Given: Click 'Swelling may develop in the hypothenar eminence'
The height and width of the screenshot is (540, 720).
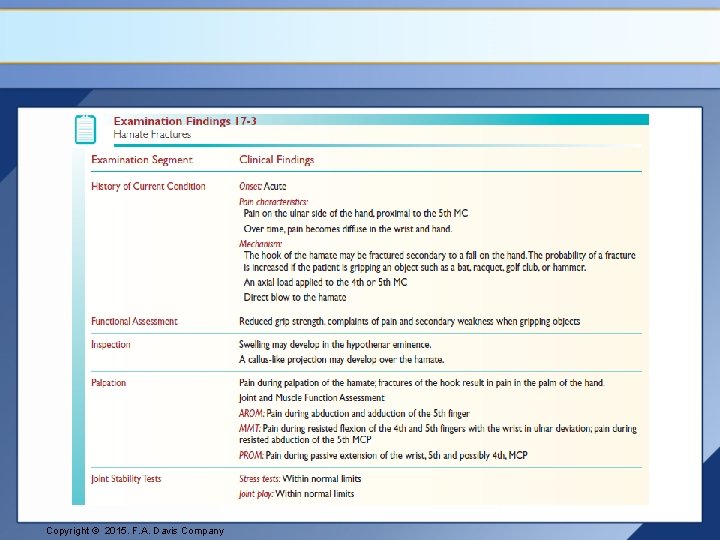Looking at the screenshot, I should pos(335,344).
